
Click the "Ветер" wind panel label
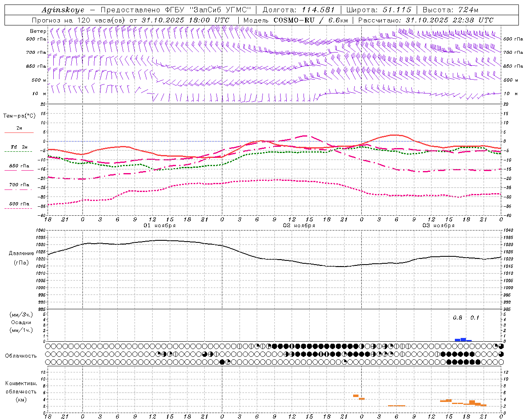38,31
